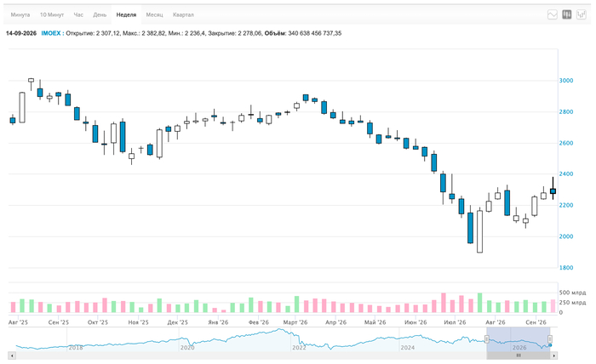Viewport: 596px width, 364px height.
Task: Click the latest black candlestick
Action: (553, 191)
